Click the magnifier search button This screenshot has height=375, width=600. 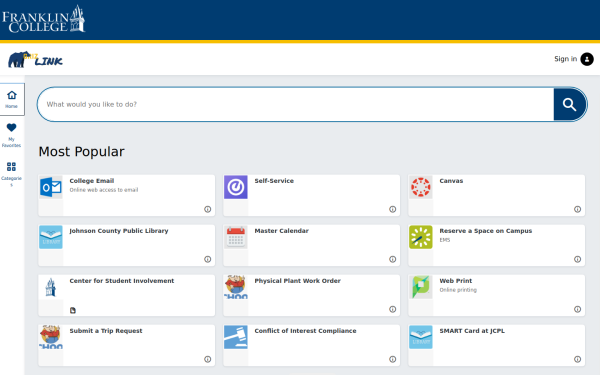569,104
